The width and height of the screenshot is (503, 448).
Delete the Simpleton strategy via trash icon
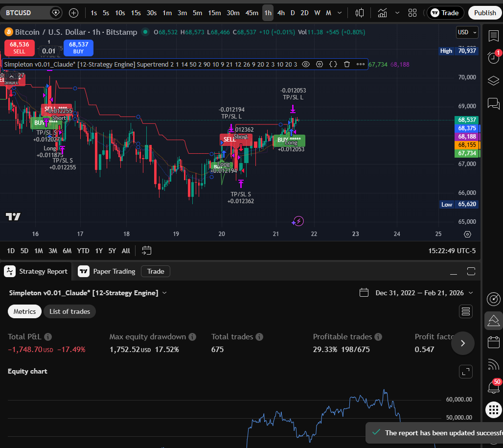pos(347,64)
